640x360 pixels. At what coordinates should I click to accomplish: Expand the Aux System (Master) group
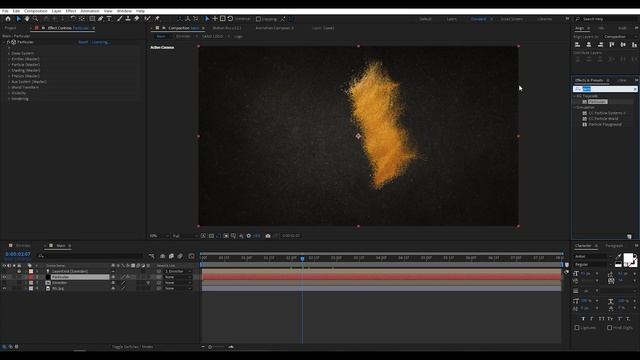(9, 82)
